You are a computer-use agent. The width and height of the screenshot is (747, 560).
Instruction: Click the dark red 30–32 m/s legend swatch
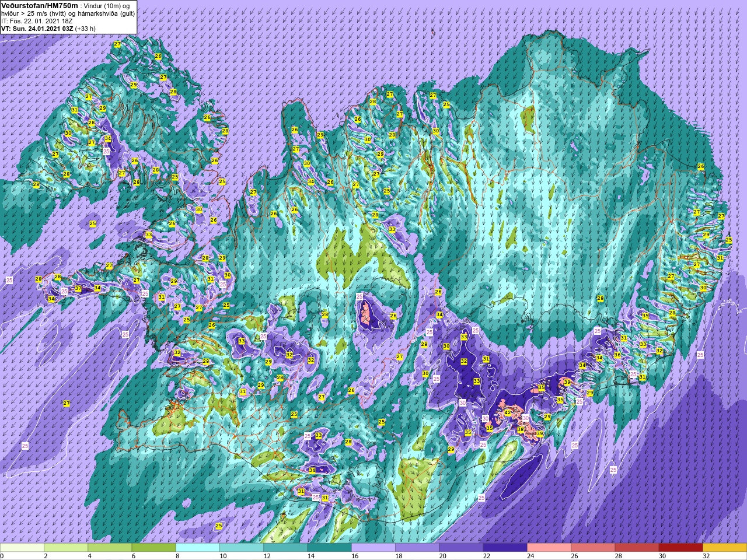681,548
